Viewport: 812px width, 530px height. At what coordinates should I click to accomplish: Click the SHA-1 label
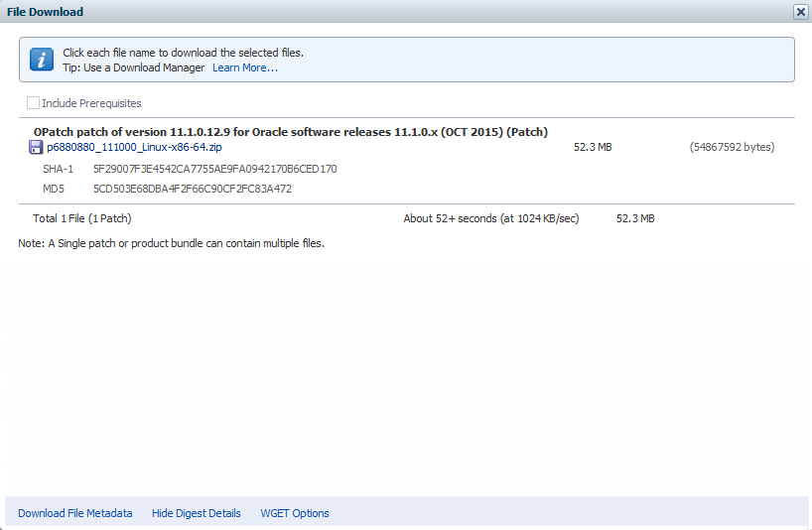[58, 169]
